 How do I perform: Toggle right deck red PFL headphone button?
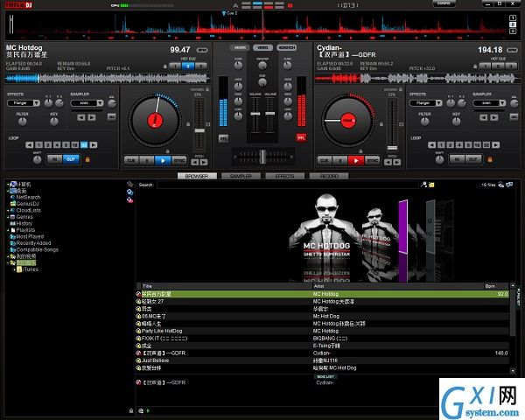[301, 137]
